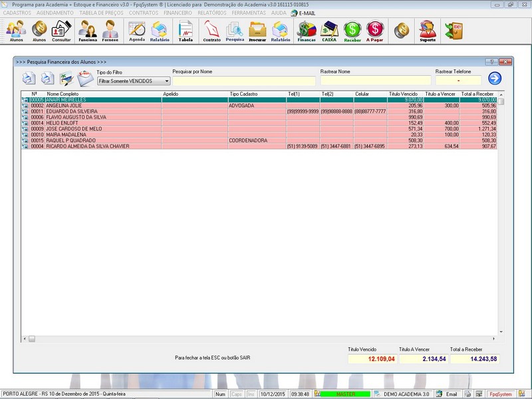Click the E-MAIL icon in menu bar

coord(303,13)
